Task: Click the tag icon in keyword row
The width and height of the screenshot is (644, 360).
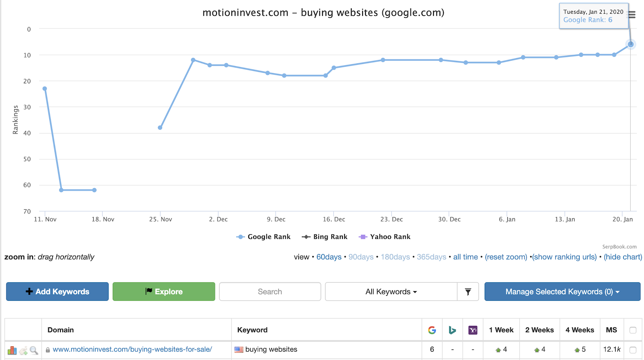Action: [23, 350]
